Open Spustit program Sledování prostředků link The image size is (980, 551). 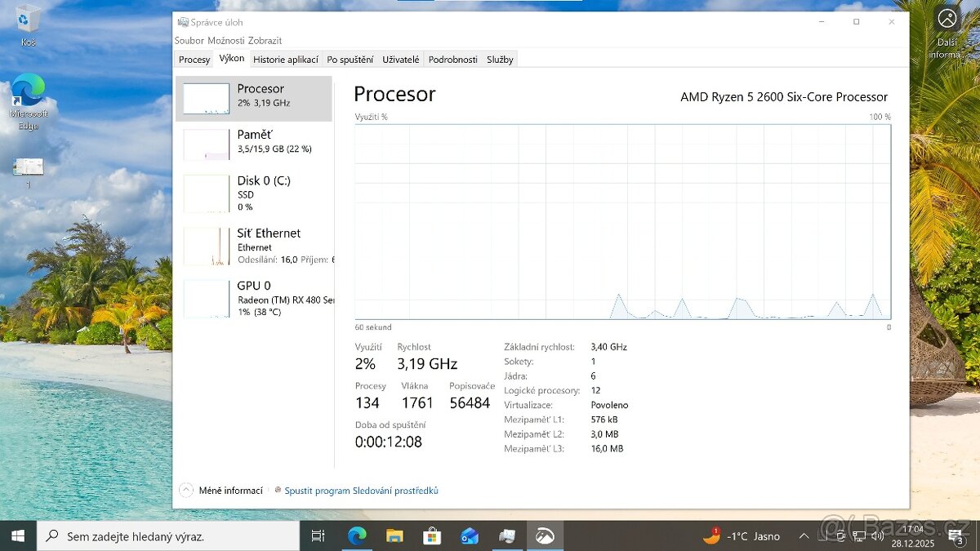pos(361,491)
